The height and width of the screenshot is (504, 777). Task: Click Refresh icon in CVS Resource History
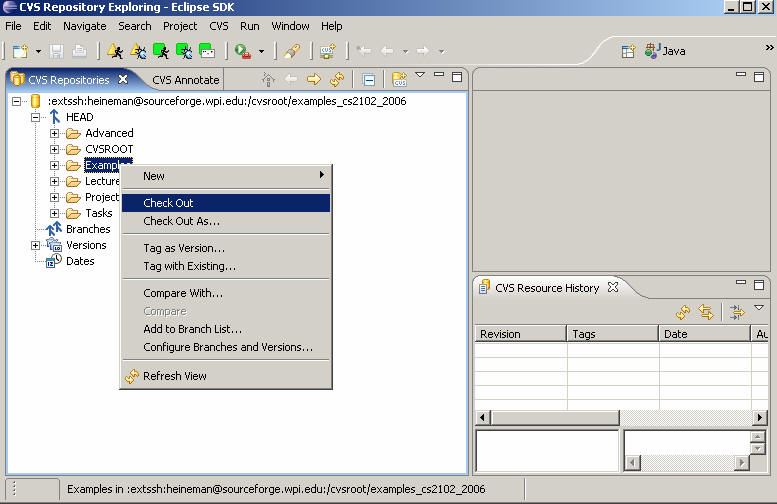tap(683, 312)
